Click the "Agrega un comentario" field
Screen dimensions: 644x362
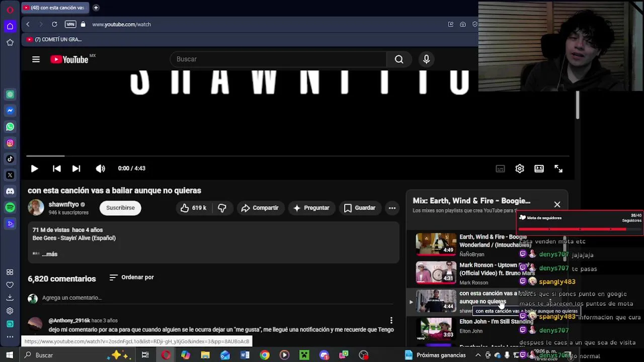coord(217,298)
